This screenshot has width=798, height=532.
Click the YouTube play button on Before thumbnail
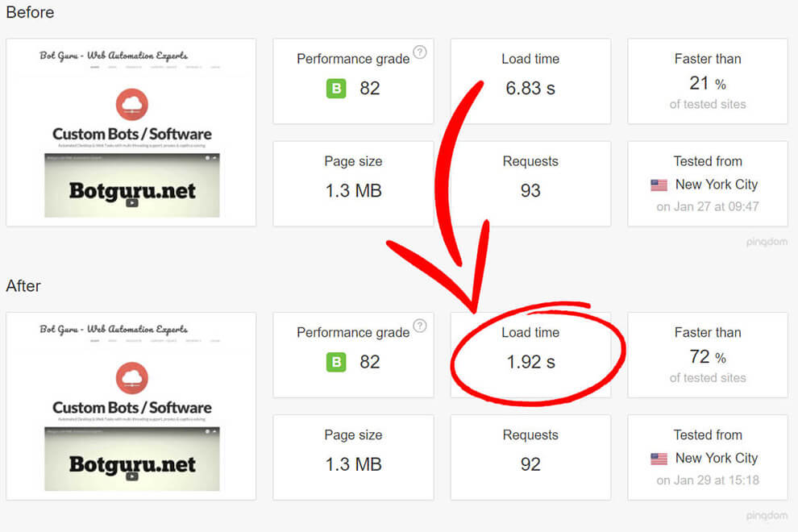pos(131,202)
